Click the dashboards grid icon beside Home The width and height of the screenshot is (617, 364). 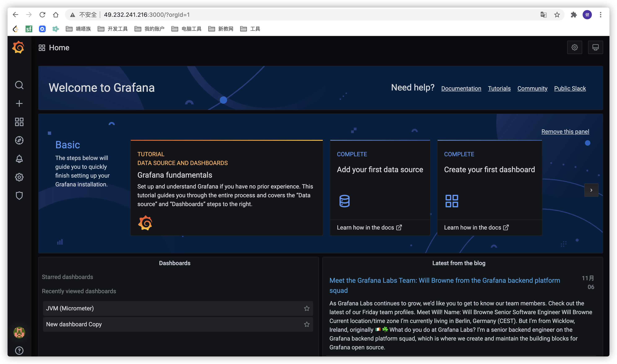click(42, 48)
